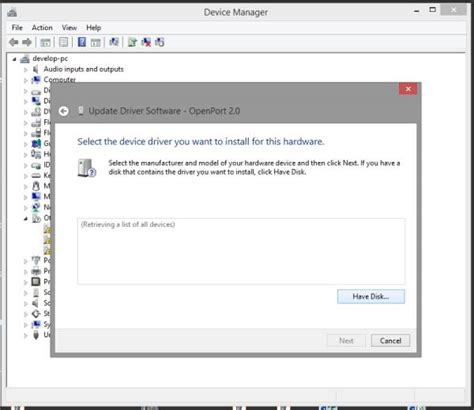Open the Help menu
This screenshot has height=410, width=474.
94,28
